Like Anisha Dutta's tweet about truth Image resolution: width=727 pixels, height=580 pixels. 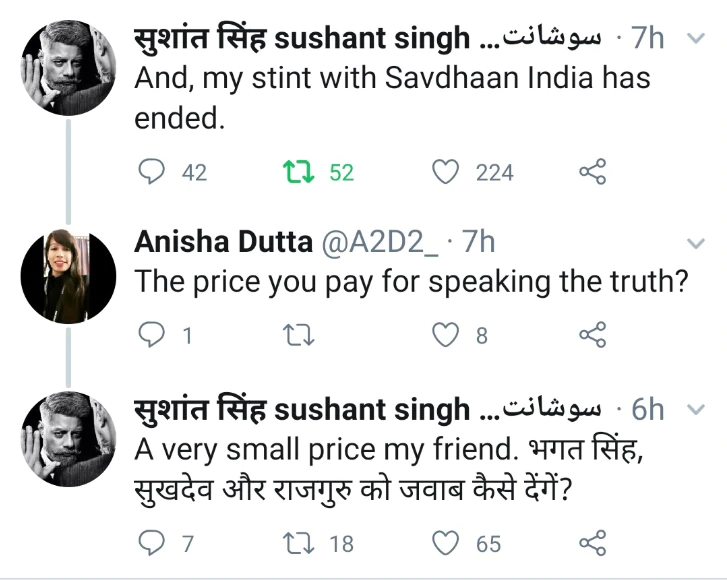[x=444, y=335]
